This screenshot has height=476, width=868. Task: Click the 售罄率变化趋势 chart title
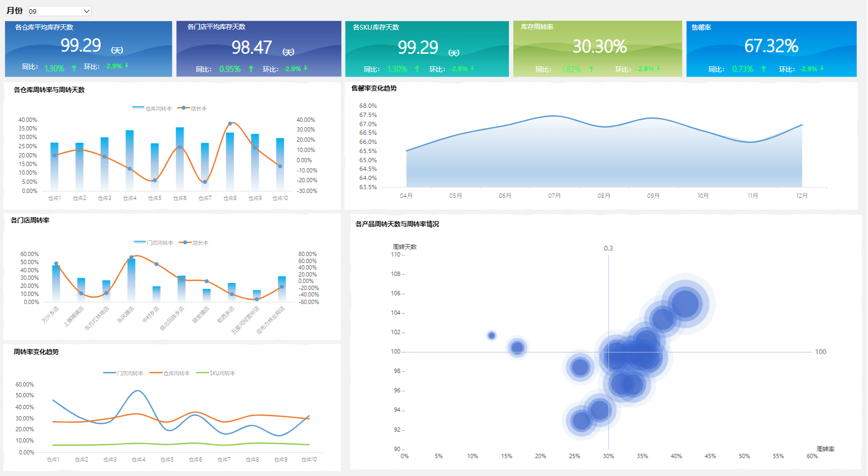point(374,88)
